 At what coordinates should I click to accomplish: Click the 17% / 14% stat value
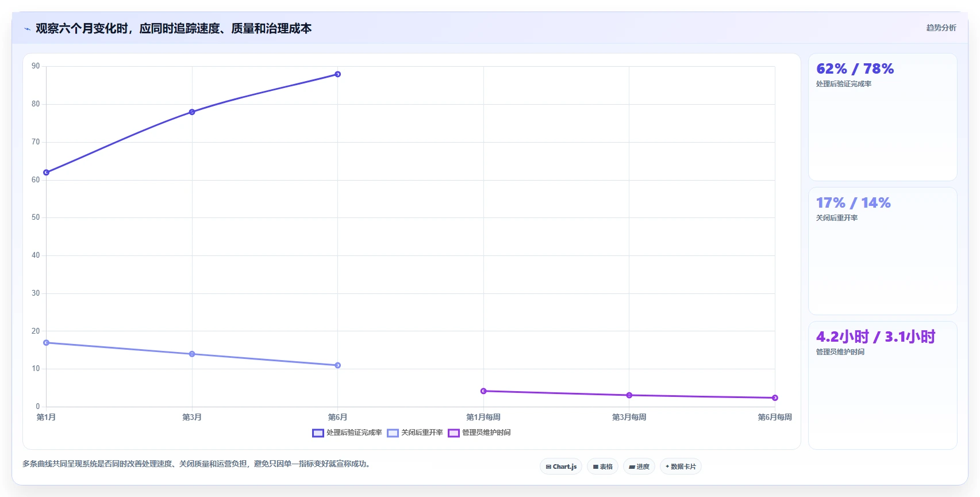[854, 203]
